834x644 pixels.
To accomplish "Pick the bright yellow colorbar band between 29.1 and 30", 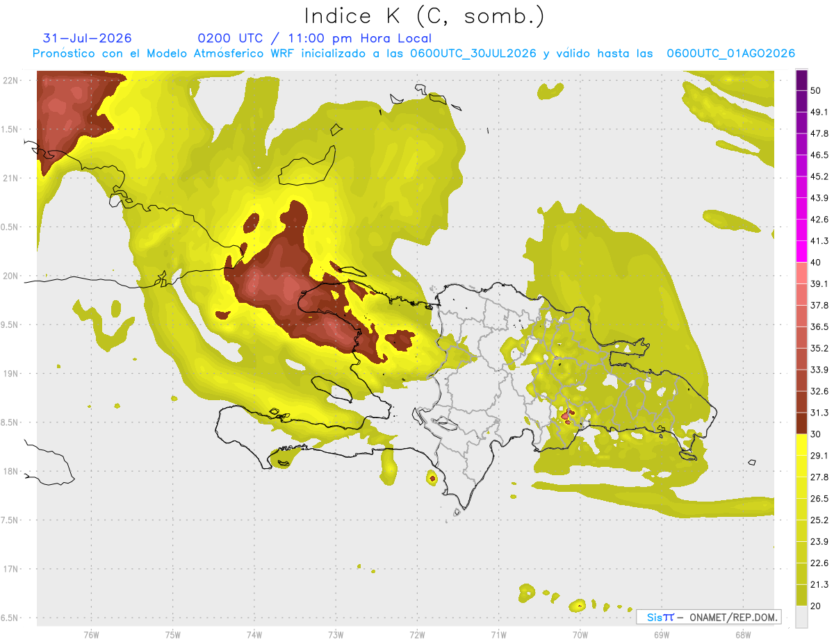I will click(x=802, y=445).
